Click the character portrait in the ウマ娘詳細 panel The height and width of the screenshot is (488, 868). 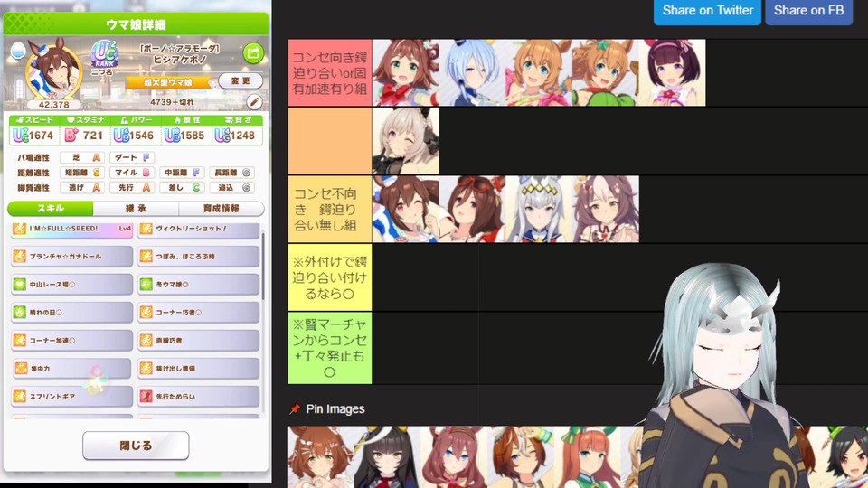(53, 72)
